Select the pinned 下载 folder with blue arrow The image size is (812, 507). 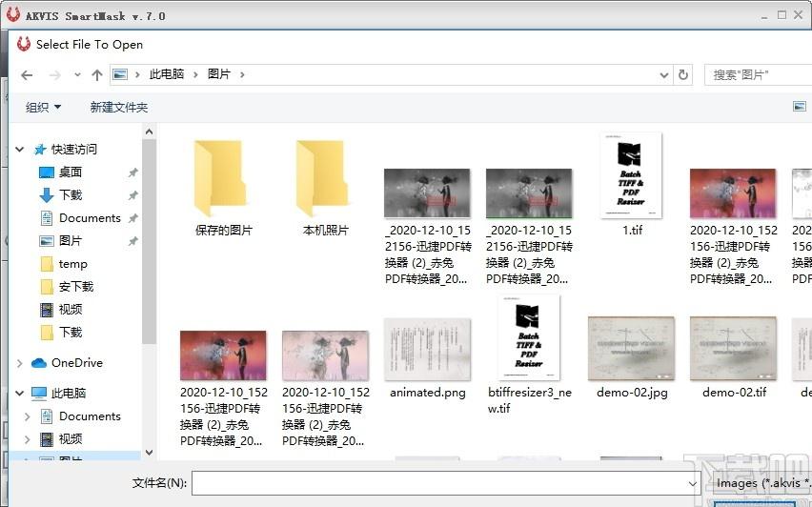[70, 194]
